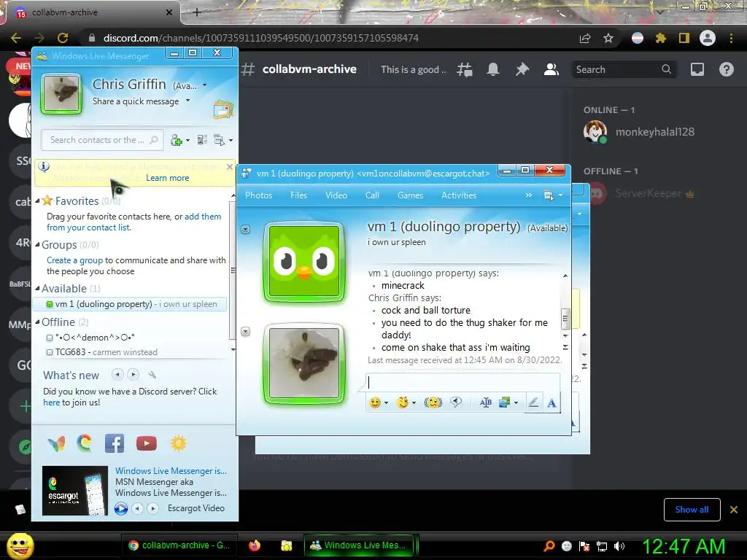The width and height of the screenshot is (747, 560).
Task: Open the smiley emoticon picker in chat
Action: (x=375, y=402)
